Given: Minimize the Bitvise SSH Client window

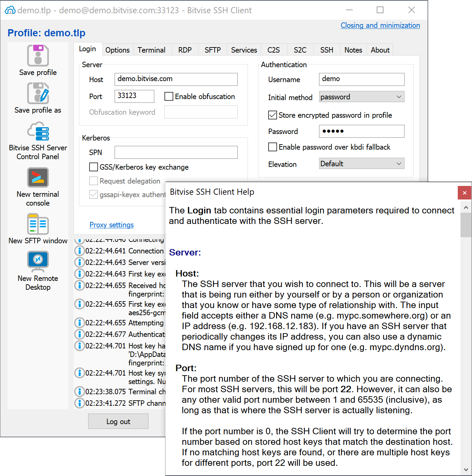Looking at the screenshot, I should (349, 10).
